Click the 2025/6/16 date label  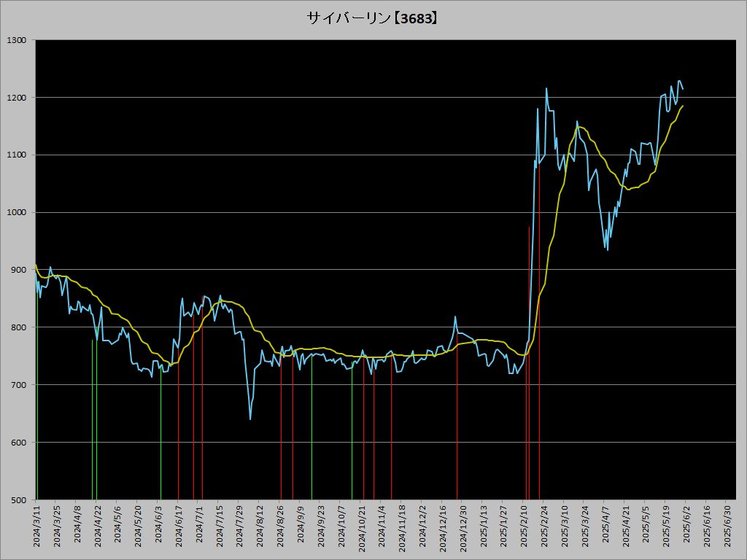708,525
